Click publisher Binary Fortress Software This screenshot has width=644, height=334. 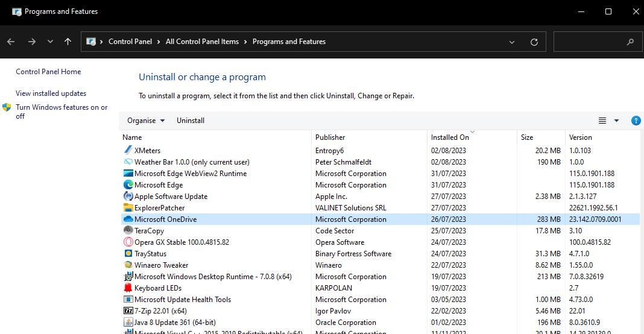pyautogui.click(x=353, y=253)
